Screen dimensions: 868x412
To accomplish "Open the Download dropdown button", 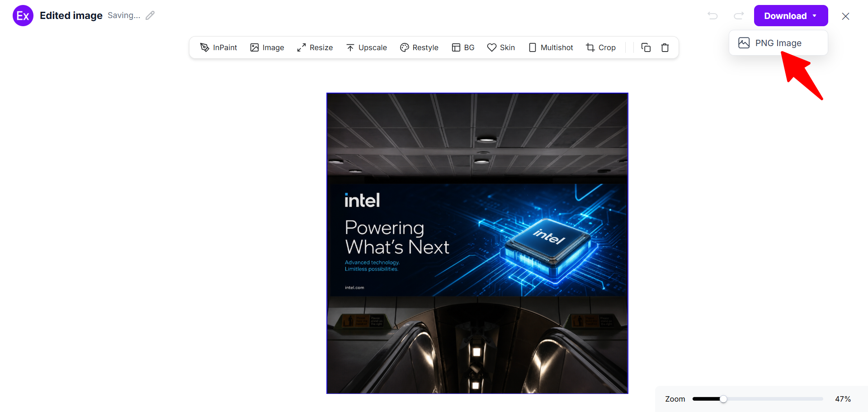I will [791, 16].
